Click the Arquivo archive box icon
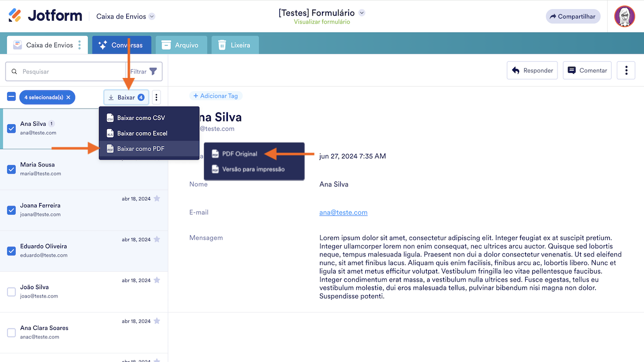Image resolution: width=644 pixels, height=362 pixels. click(x=166, y=45)
